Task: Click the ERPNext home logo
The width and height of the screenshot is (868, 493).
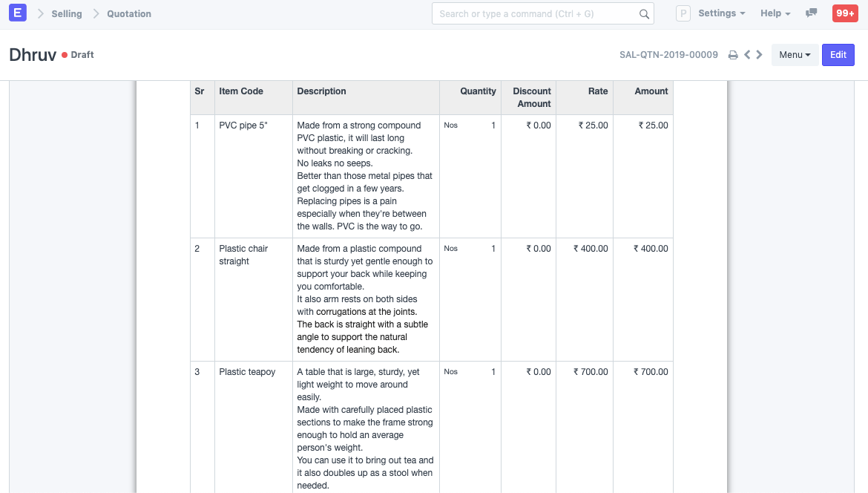Action: tap(16, 13)
